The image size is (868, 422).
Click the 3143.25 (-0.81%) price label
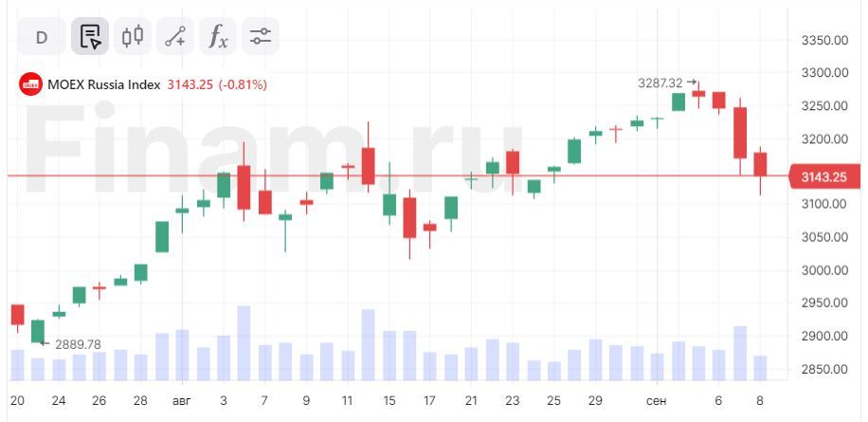[x=217, y=84]
